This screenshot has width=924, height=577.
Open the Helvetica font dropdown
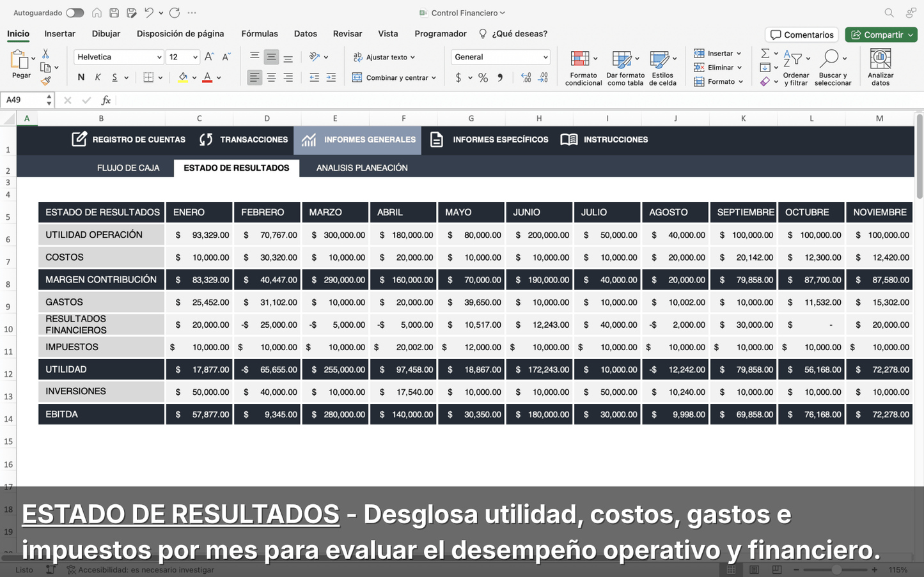pyautogui.click(x=118, y=57)
